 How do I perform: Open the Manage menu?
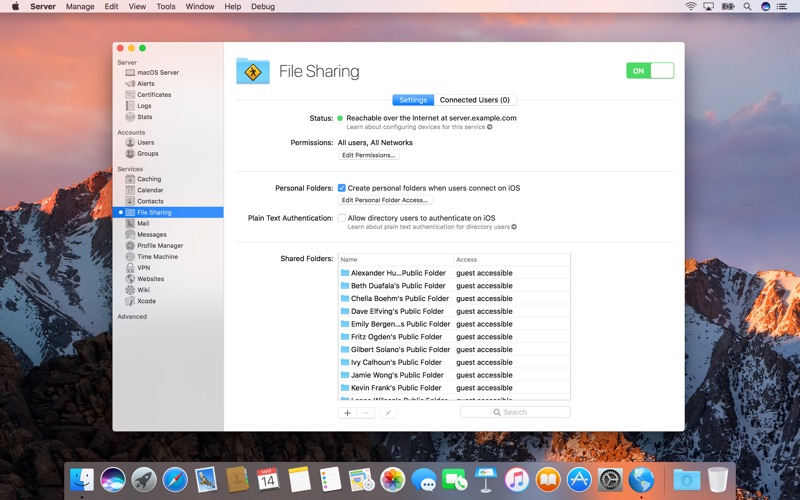tap(80, 7)
